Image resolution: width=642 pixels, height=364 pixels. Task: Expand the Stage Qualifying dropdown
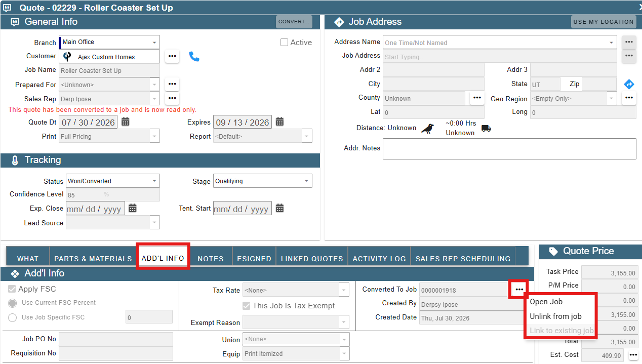(306, 181)
